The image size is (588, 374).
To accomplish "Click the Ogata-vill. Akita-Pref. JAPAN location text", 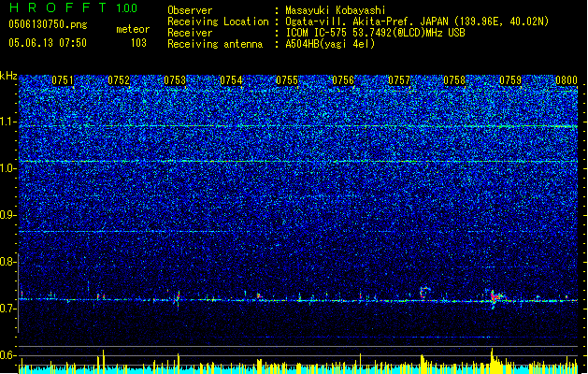I will coord(417,22).
